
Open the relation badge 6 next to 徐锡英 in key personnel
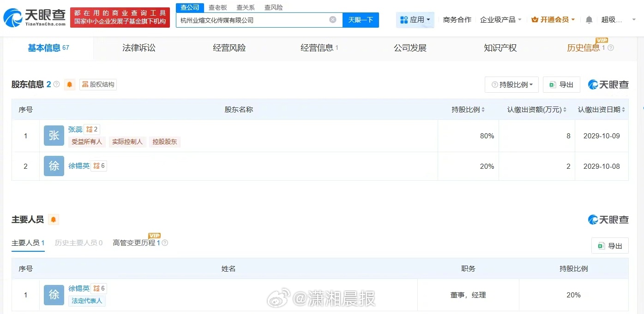pos(99,289)
